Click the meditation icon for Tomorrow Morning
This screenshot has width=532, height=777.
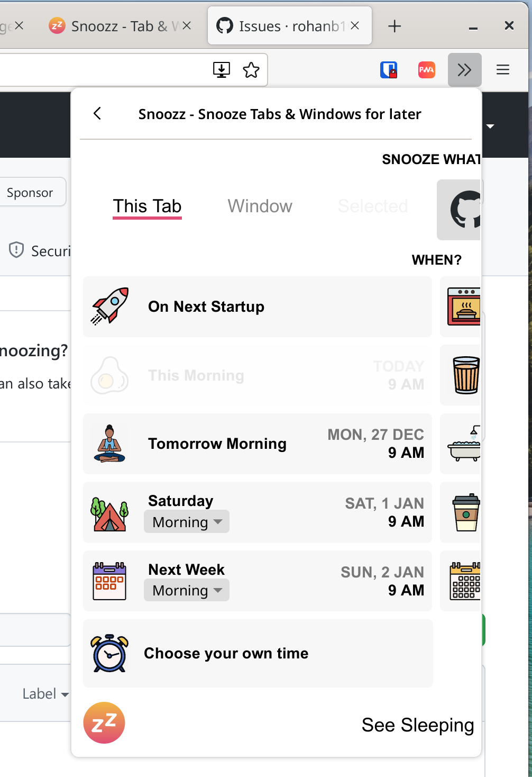(109, 444)
